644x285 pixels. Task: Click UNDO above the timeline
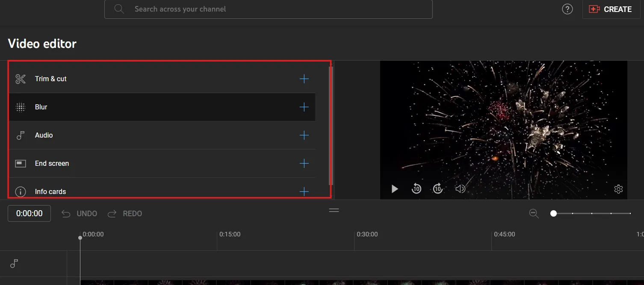pos(86,213)
